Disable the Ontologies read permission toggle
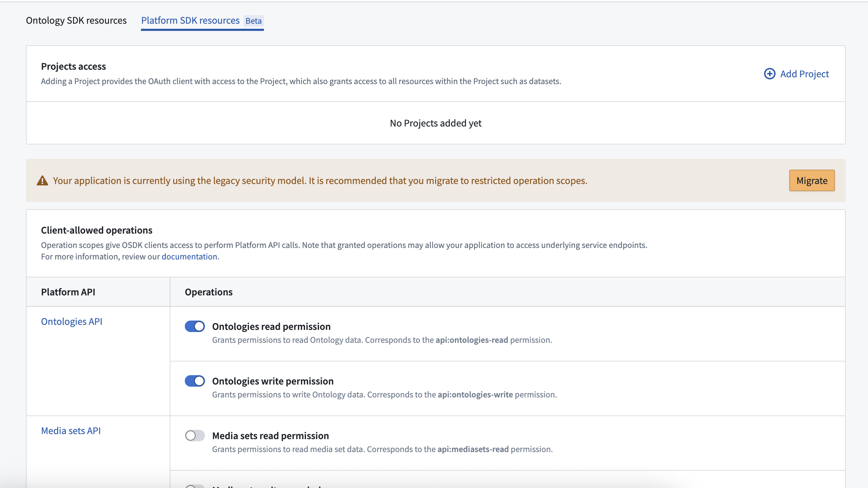 [x=195, y=326]
